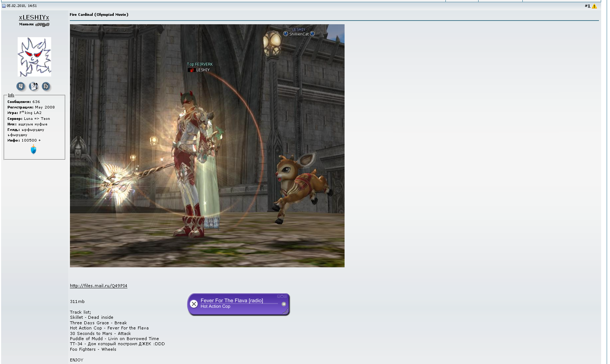Click the music widget's small minimize box
The image size is (610, 364).
(x=279, y=296)
